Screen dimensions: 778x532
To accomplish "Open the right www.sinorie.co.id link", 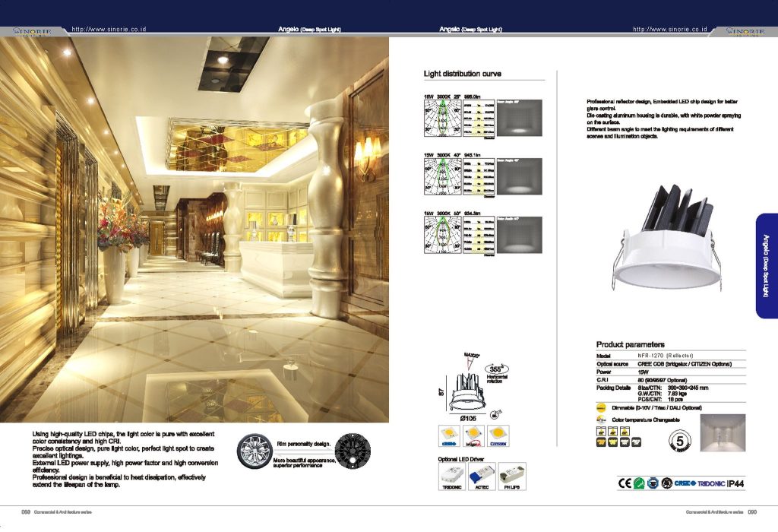I will [x=669, y=29].
